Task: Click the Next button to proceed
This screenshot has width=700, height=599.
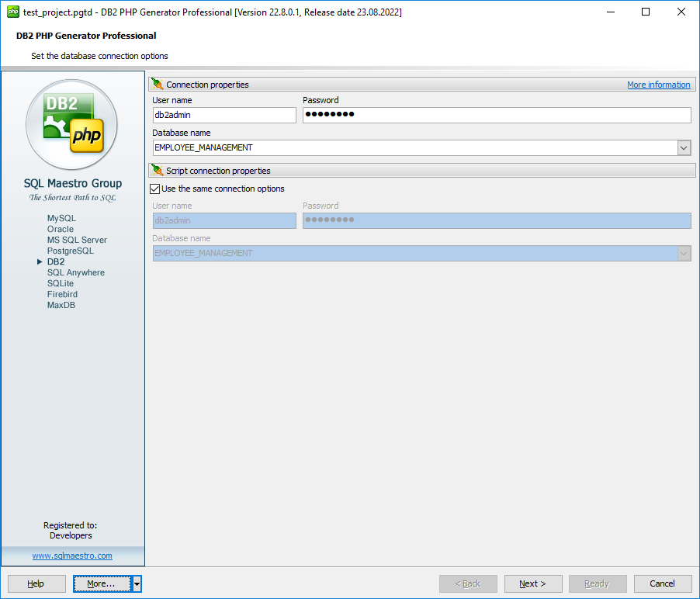Action: point(533,583)
